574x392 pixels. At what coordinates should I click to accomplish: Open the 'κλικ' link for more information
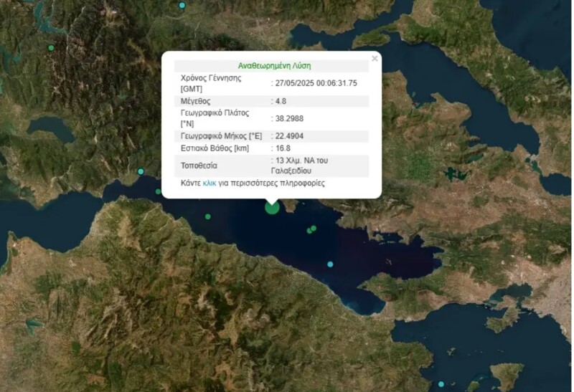(x=210, y=183)
